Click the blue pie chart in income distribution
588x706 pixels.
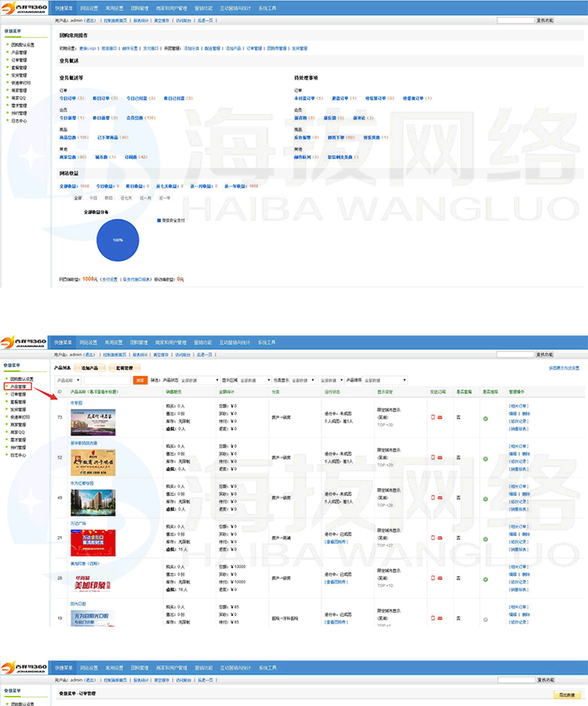[118, 240]
